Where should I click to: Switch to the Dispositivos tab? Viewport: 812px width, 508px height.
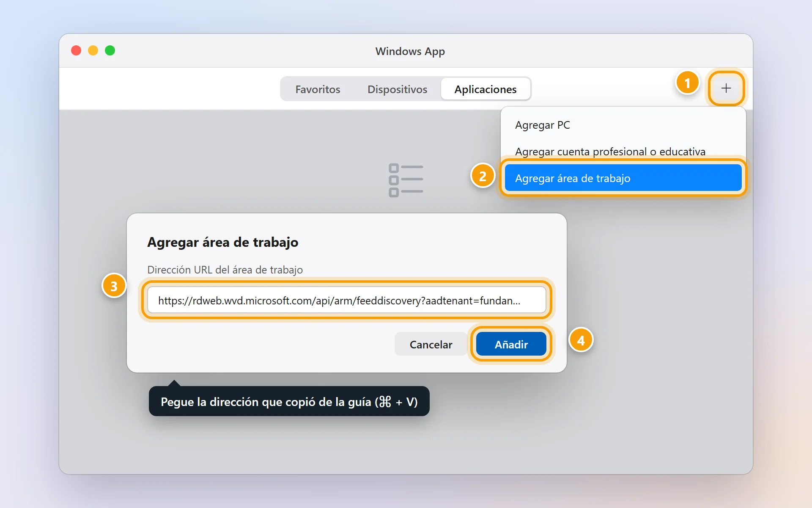tap(397, 89)
